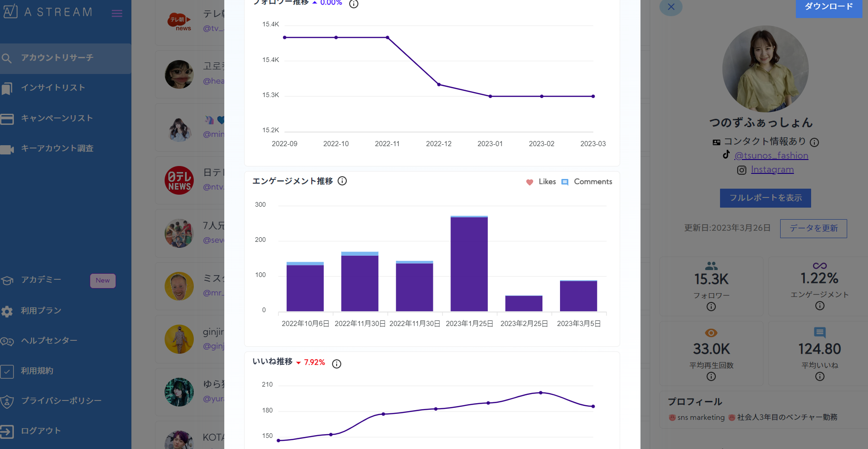Image resolution: width=868 pixels, height=449 pixels.
Task: Click info icon beside いいね推移 percentage
Action: click(337, 364)
